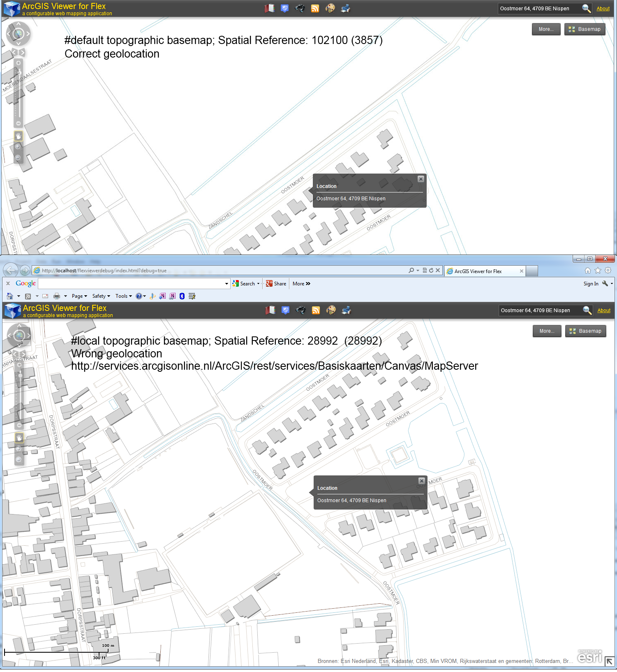617x672 pixels.
Task: Toggle the pan hand tool in upper viewer
Action: point(18,136)
